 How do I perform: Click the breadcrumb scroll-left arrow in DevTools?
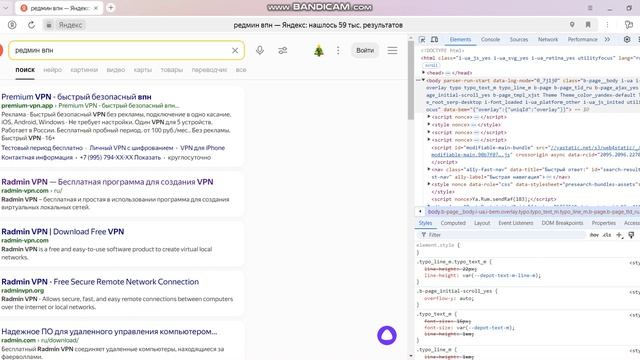(x=420, y=211)
